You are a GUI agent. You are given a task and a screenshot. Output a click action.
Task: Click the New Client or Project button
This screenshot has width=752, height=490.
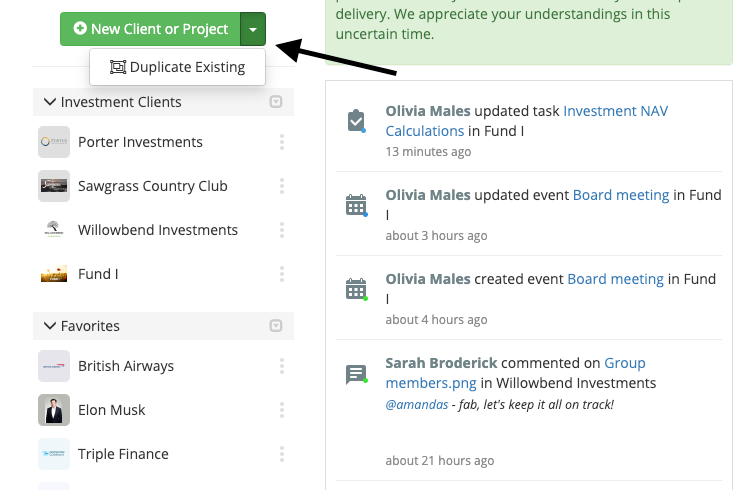click(x=150, y=29)
